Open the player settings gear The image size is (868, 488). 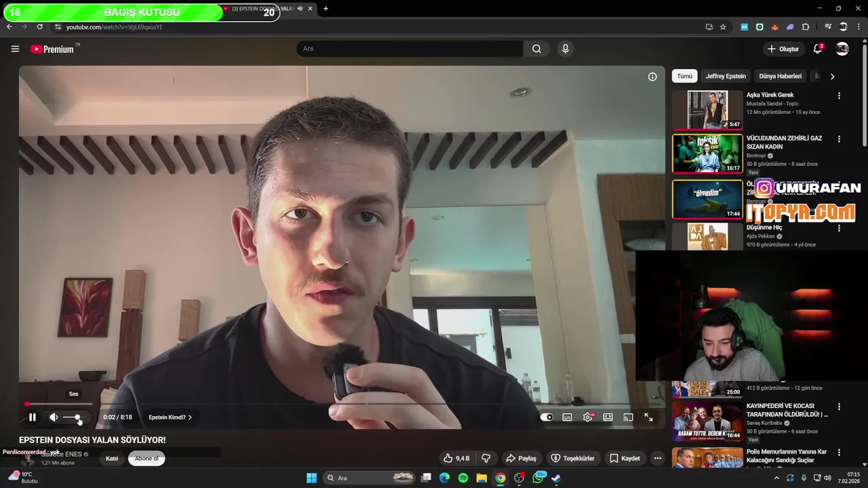588,418
